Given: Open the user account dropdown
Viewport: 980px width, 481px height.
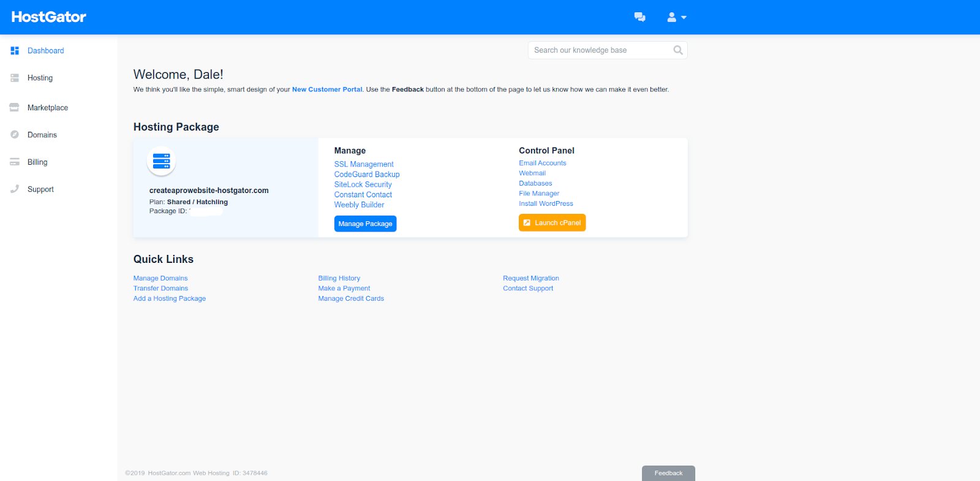Looking at the screenshot, I should (677, 17).
